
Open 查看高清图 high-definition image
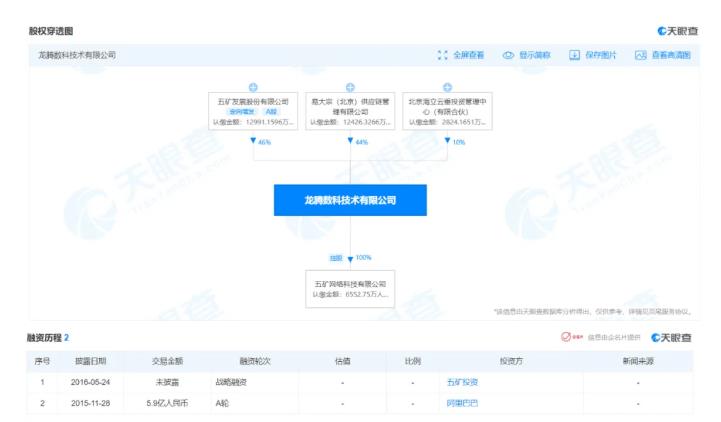640,54
